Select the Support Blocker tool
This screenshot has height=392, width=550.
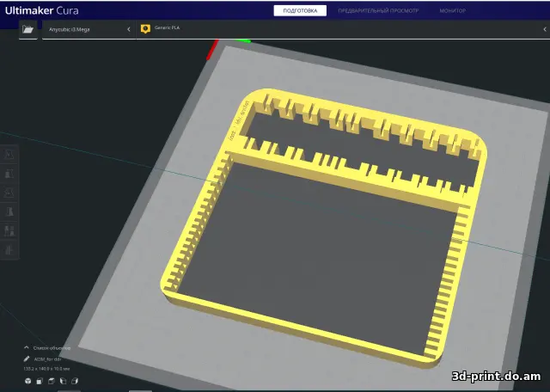(9, 249)
